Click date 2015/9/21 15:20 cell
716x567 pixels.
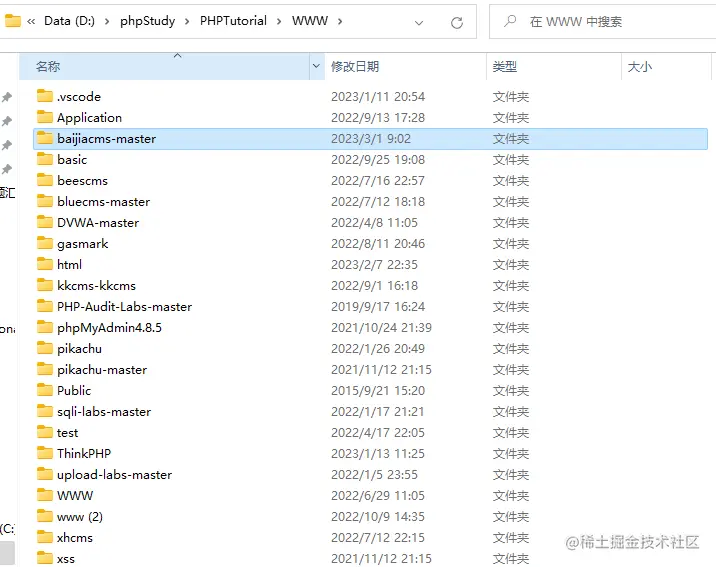pos(378,391)
